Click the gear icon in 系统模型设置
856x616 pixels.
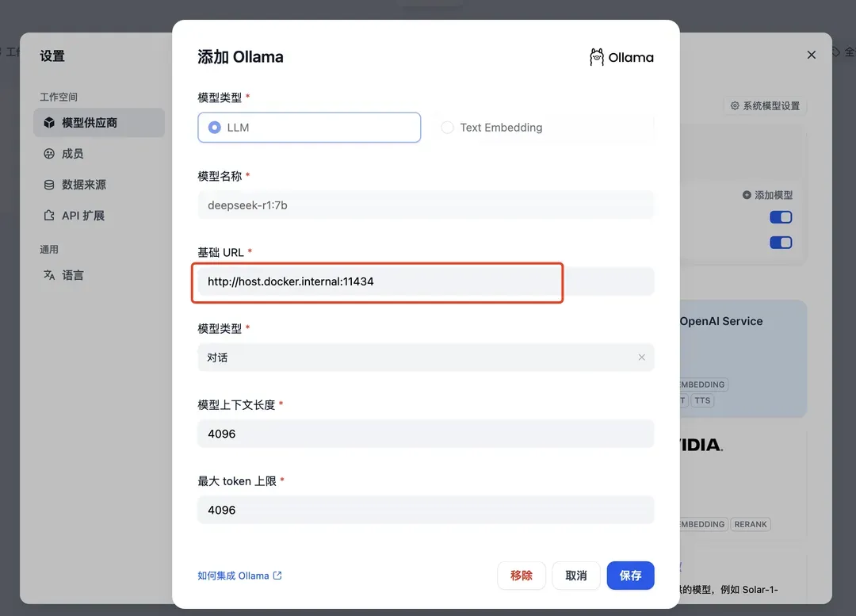pos(735,106)
